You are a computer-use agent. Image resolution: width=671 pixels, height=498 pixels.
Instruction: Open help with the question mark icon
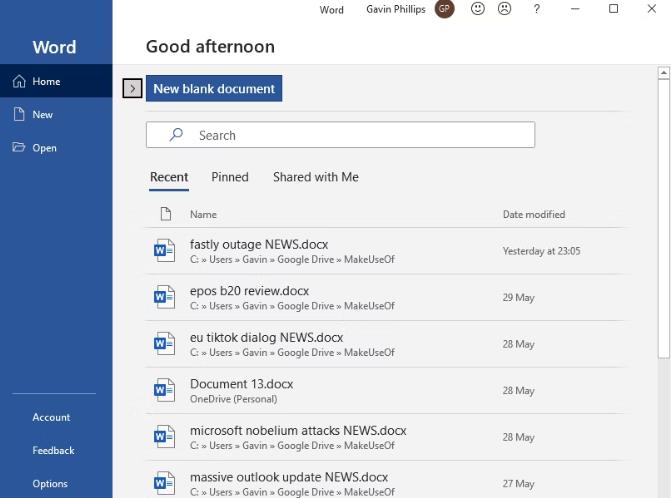coord(537,9)
